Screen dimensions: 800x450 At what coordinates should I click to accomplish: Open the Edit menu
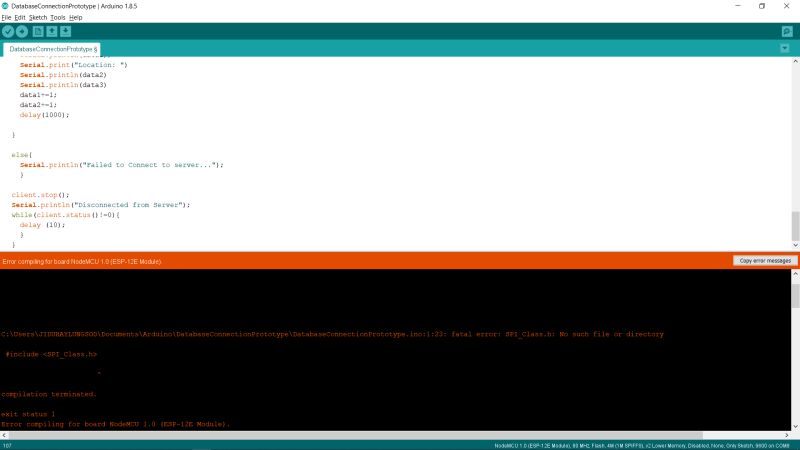[x=19, y=17]
